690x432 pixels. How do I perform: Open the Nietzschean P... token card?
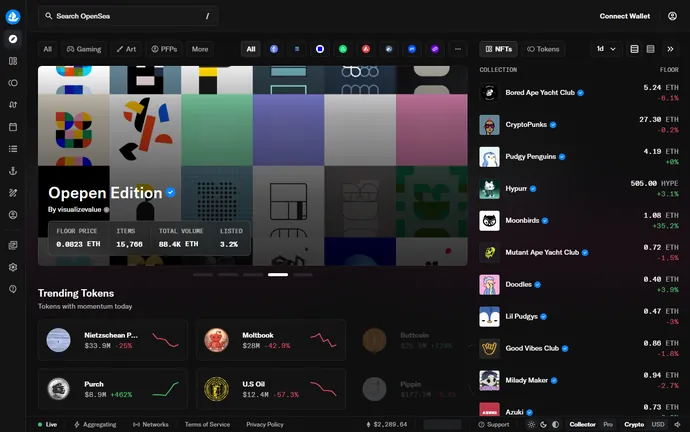click(113, 340)
